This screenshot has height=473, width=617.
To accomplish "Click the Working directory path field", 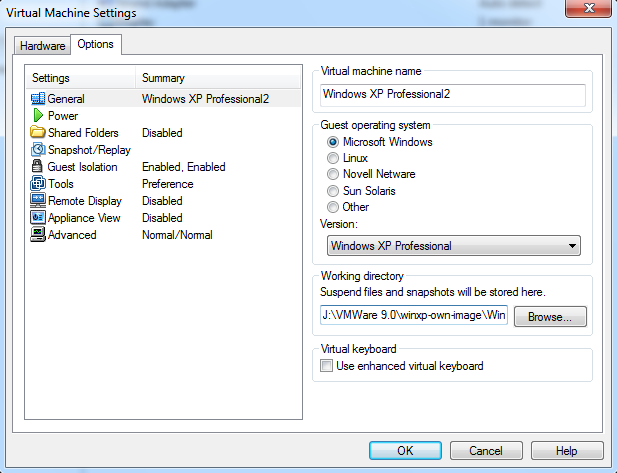I will tap(414, 315).
